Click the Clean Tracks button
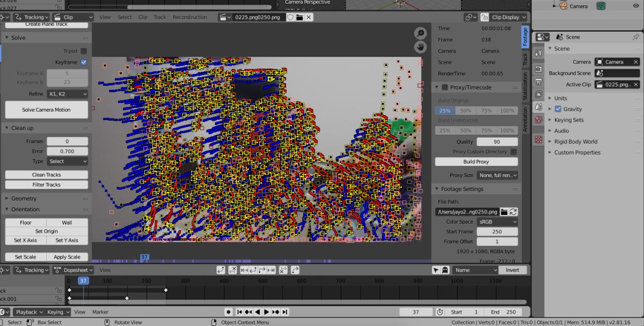Image resolution: width=644 pixels, height=326 pixels. click(x=46, y=175)
